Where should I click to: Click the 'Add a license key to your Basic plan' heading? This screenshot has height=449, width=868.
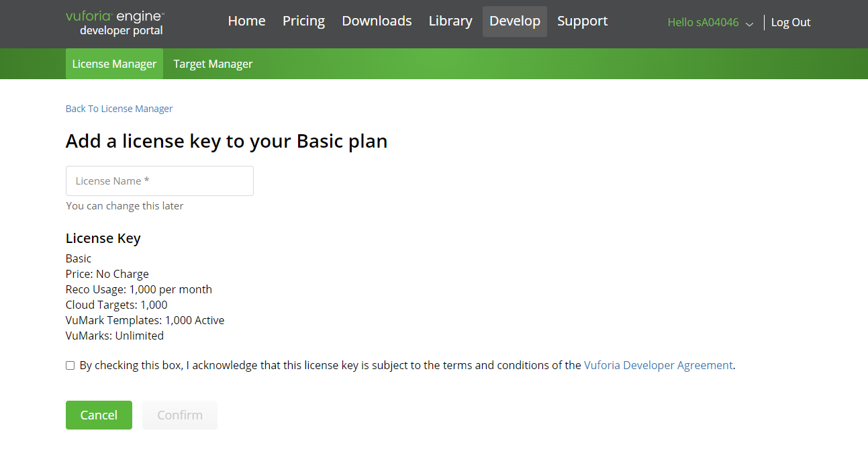tap(226, 142)
